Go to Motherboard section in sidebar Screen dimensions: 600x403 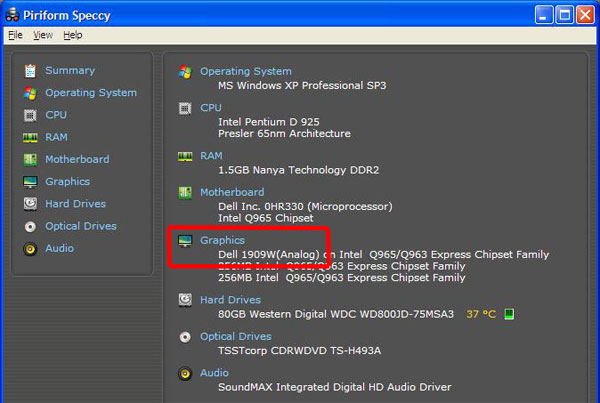pos(77,159)
